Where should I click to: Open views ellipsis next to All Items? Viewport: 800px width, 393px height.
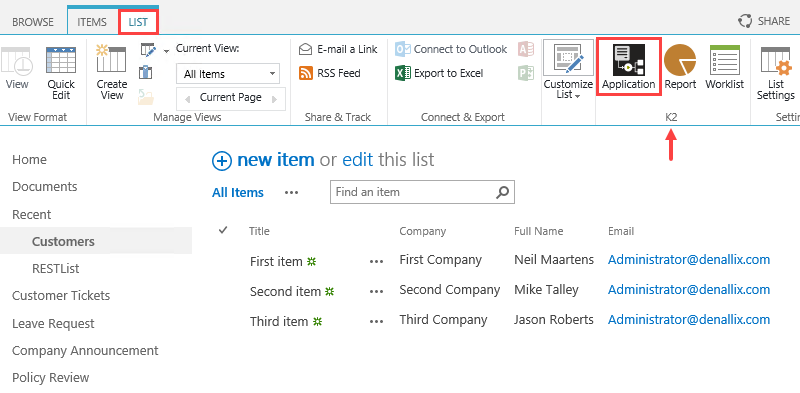(291, 192)
